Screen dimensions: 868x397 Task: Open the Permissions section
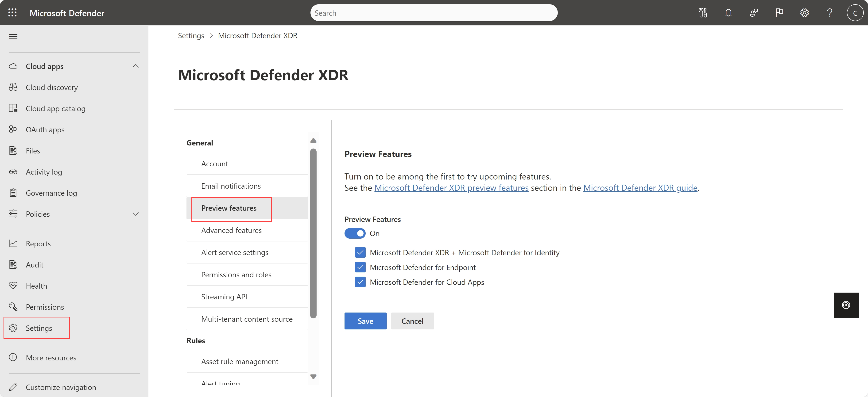click(45, 306)
